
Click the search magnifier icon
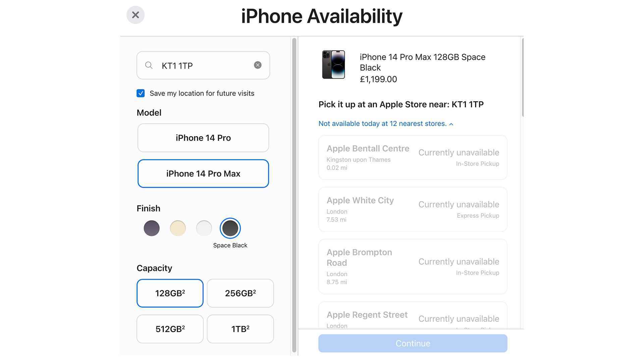pyautogui.click(x=149, y=65)
